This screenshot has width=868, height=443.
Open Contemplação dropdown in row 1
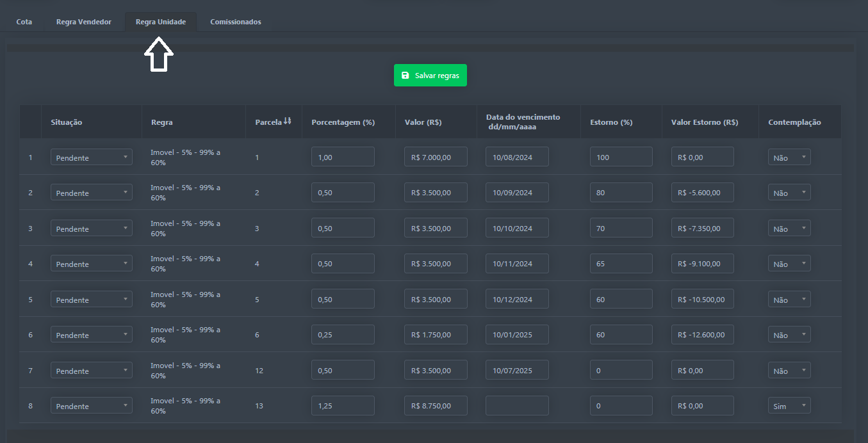(x=789, y=157)
